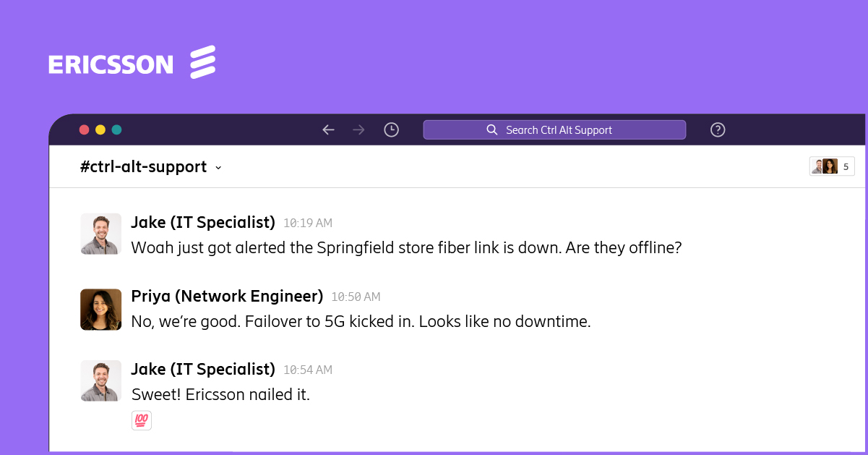Click the Priya (Network Engineer) name
The image size is (868, 455).
pos(227,296)
